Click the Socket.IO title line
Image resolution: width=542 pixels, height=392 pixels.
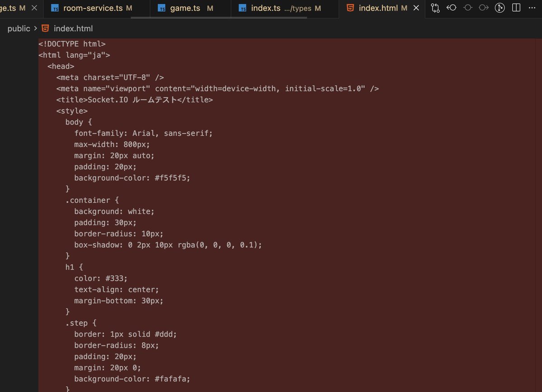(135, 100)
